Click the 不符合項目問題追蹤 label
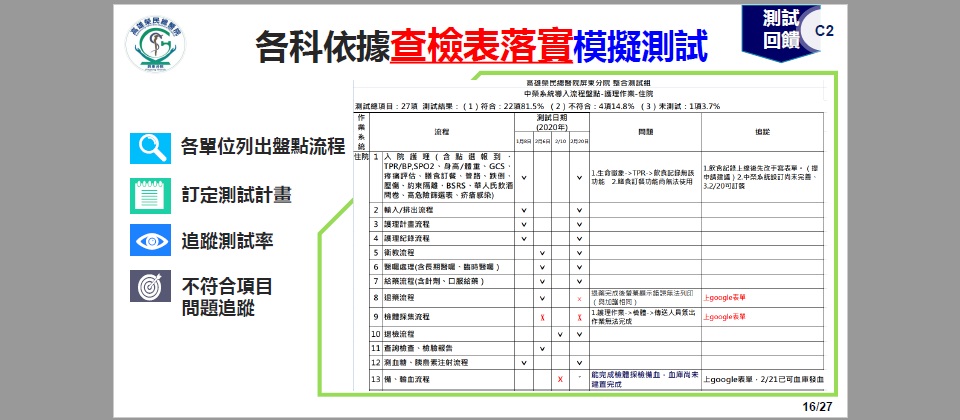This screenshot has height=420, width=960. [227, 297]
